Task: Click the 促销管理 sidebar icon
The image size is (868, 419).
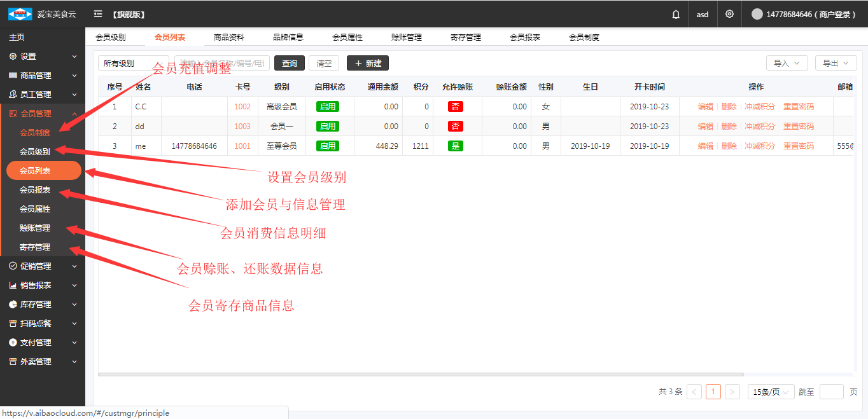Action: click(x=13, y=266)
